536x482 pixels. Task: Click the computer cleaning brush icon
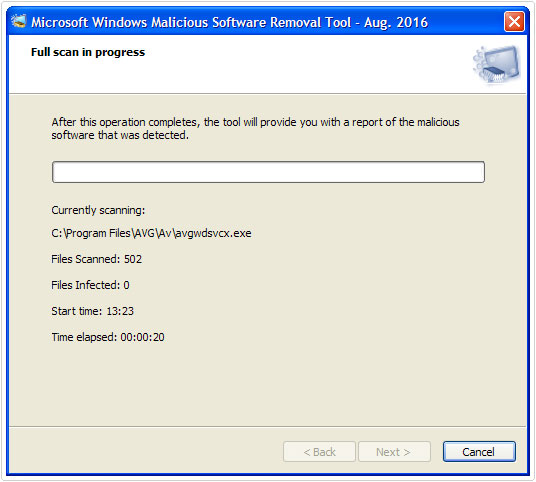496,65
